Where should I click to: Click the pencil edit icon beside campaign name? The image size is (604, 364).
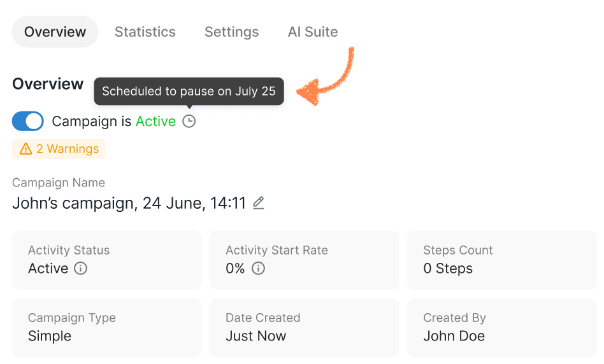[x=258, y=203]
